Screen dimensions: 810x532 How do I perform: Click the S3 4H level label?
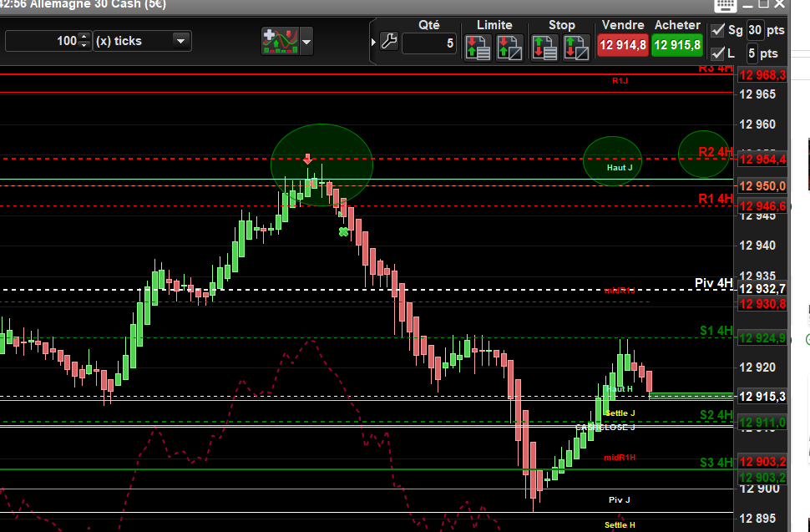(716, 463)
